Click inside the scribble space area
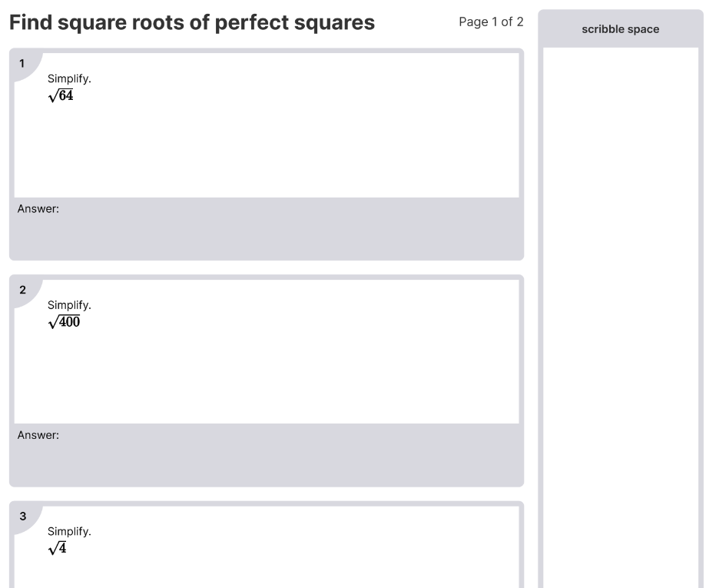Image resolution: width=706 pixels, height=588 pixels. [x=621, y=317]
